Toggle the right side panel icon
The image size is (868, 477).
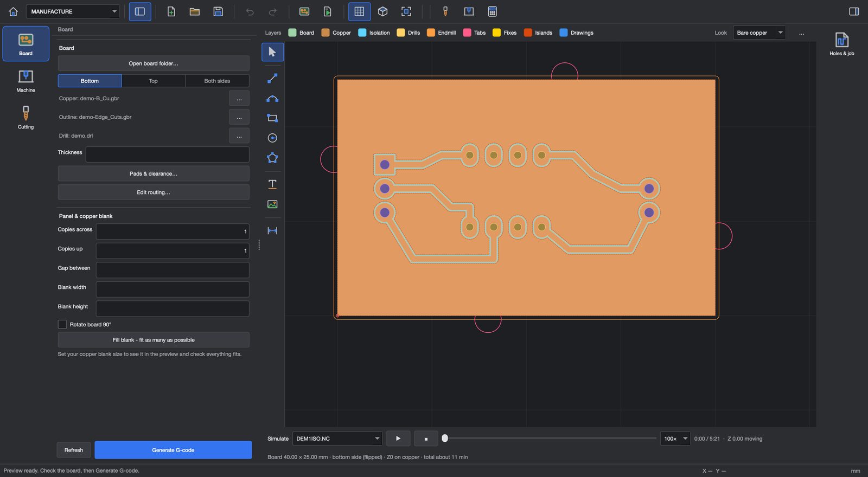pyautogui.click(x=854, y=11)
